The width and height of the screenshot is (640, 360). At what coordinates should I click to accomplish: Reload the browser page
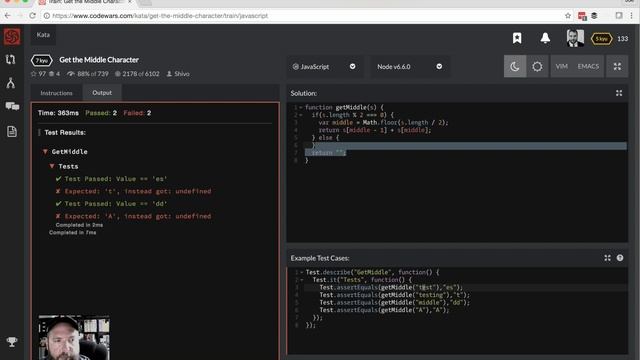(x=32, y=16)
